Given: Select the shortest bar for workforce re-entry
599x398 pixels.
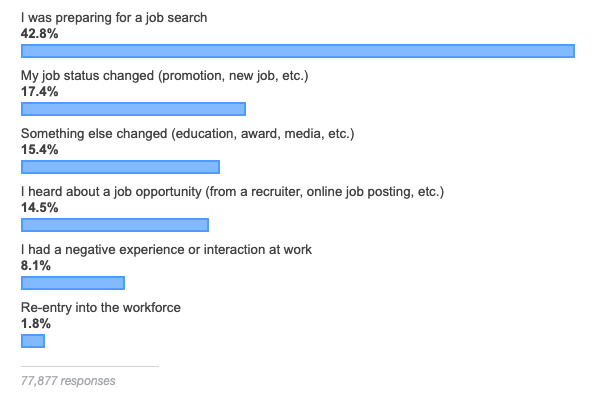Looking at the screenshot, I should coord(33,341).
